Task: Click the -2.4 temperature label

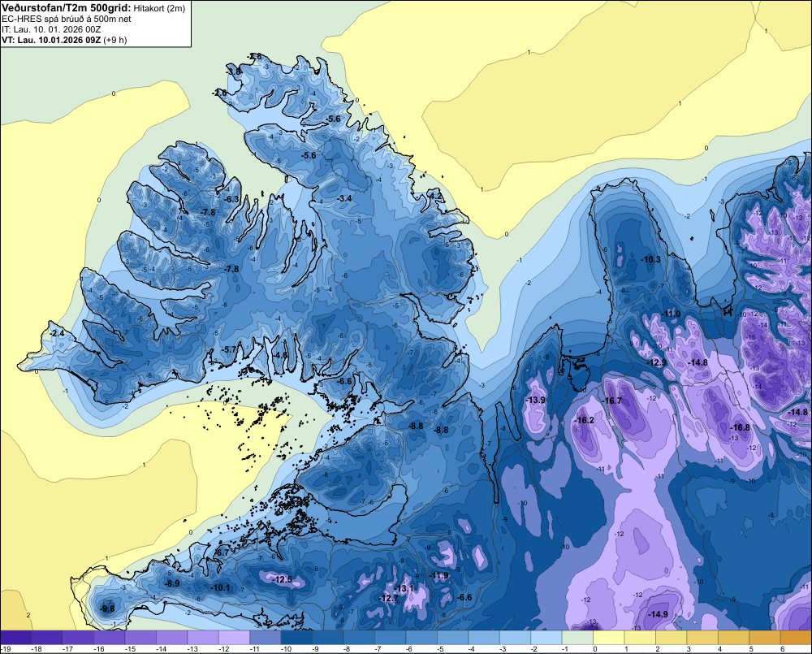Action: pyautogui.click(x=57, y=333)
